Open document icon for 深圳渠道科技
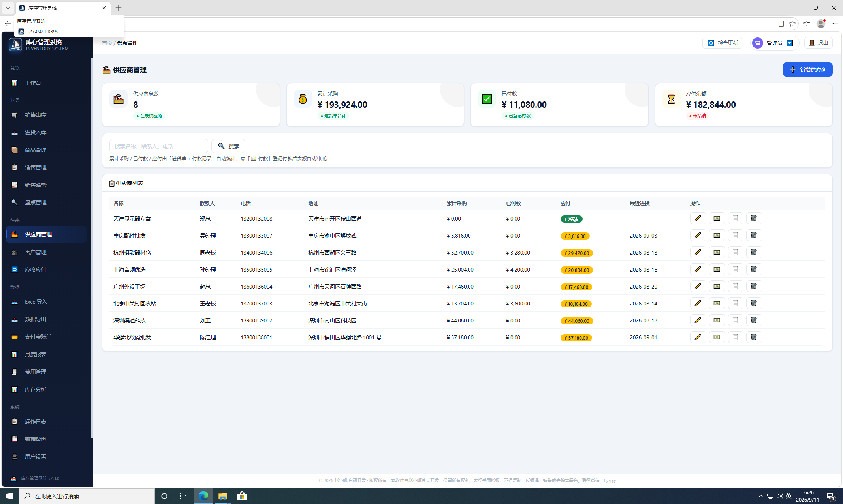This screenshot has height=504, width=843. coord(735,320)
